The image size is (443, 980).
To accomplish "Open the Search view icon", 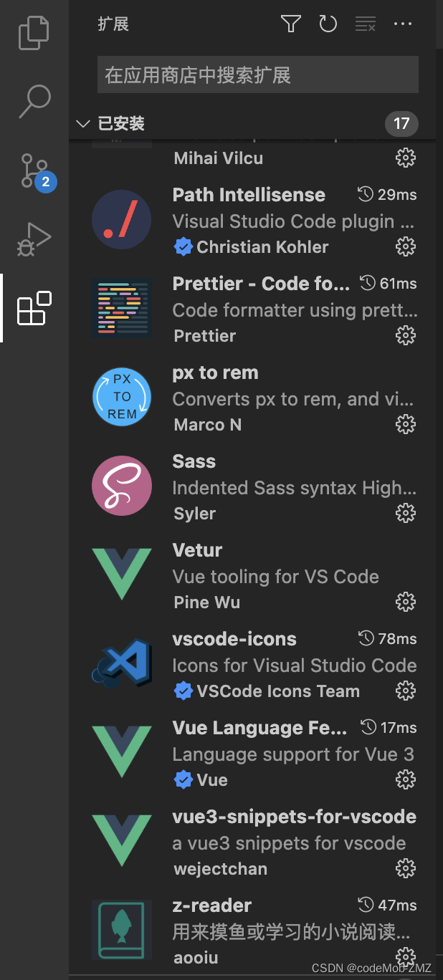I will coord(34,102).
